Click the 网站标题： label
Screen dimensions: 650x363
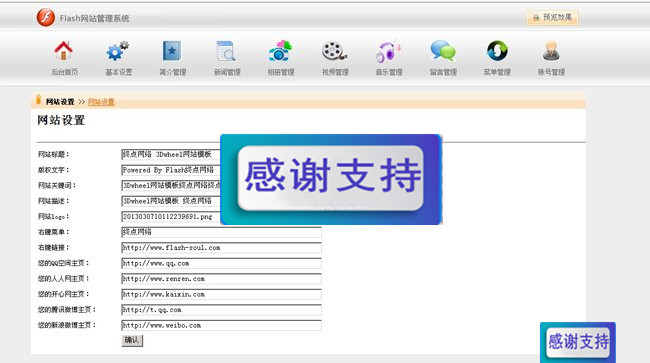pos(53,155)
